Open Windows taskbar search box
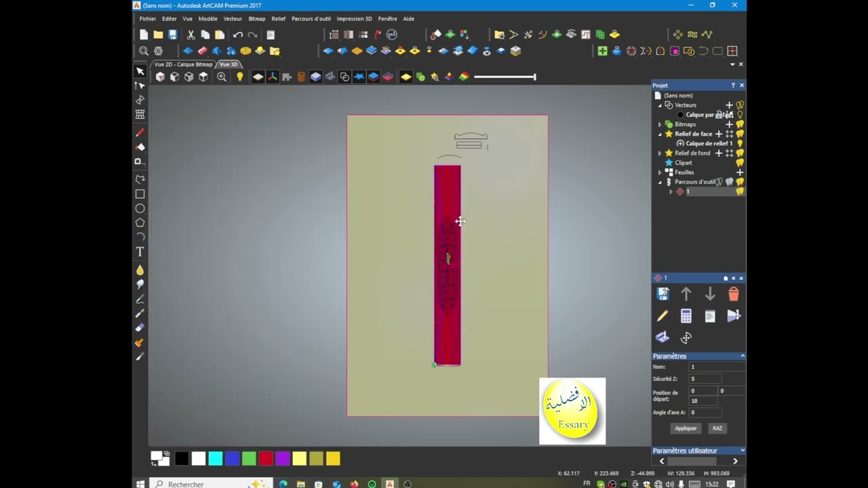 click(210, 484)
